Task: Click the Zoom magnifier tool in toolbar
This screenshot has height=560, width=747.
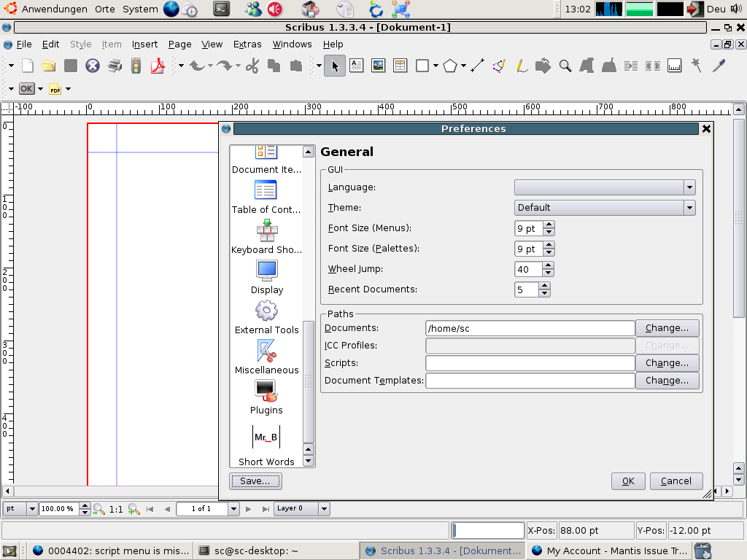Action: [565, 66]
